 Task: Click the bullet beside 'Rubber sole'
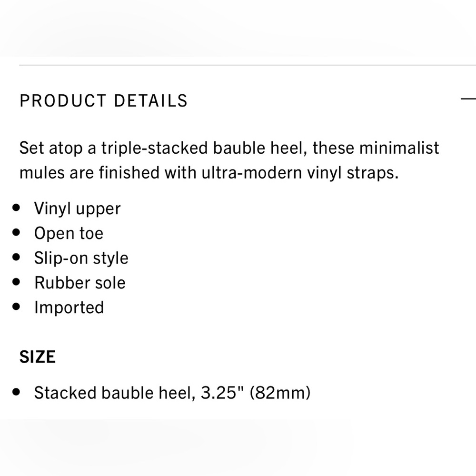coord(17,282)
